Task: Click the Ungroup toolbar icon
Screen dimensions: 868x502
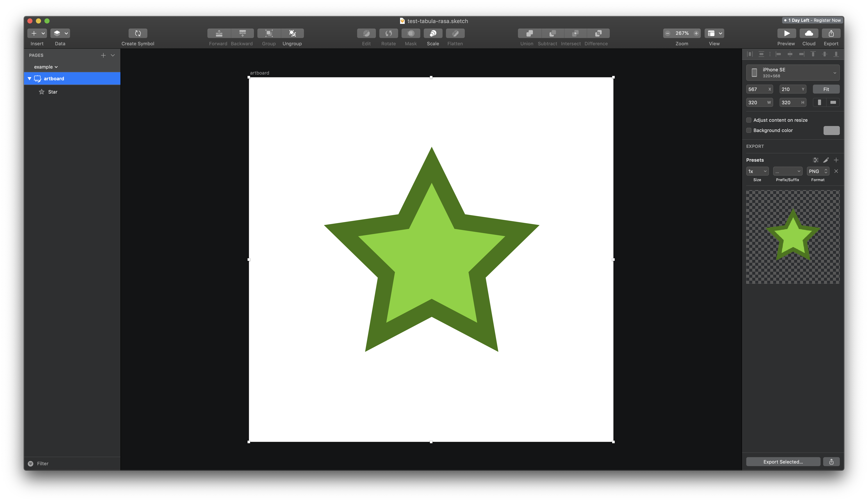Action: (292, 33)
